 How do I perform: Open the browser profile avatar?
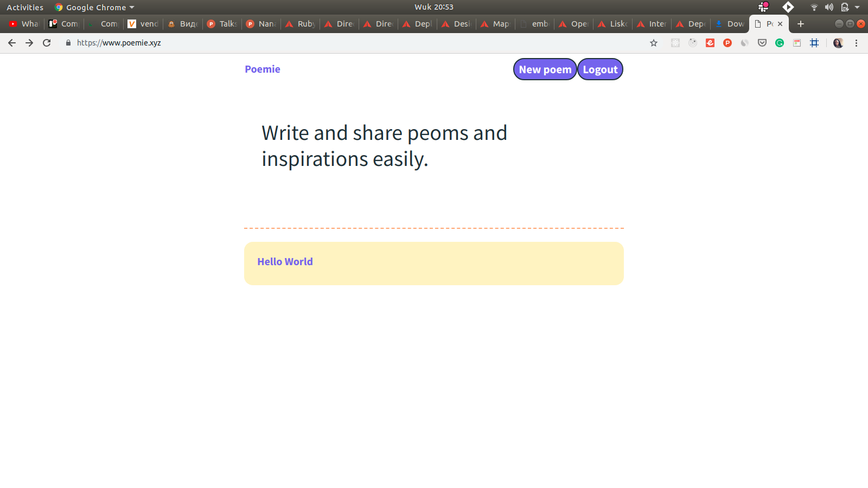pos(839,43)
